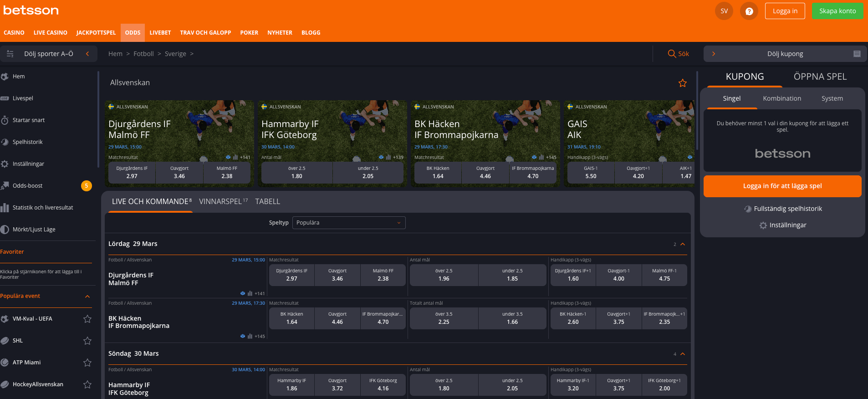Viewport: 868px width, 399px height.
Task: Select GAIS-1 odds 5.50 in card
Action: tap(591, 173)
